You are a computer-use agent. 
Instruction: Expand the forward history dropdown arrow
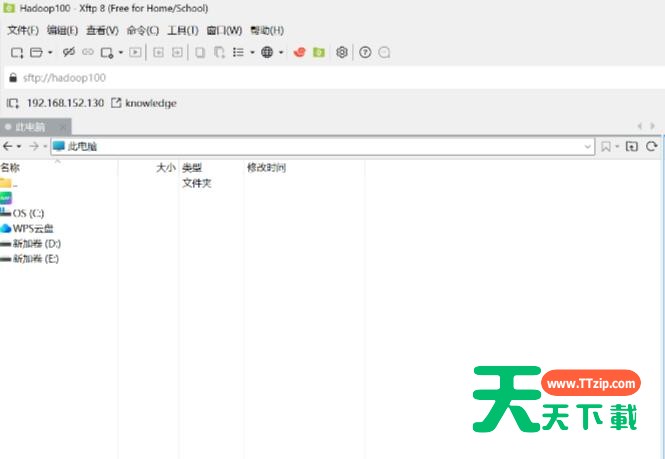pyautogui.click(x=45, y=147)
